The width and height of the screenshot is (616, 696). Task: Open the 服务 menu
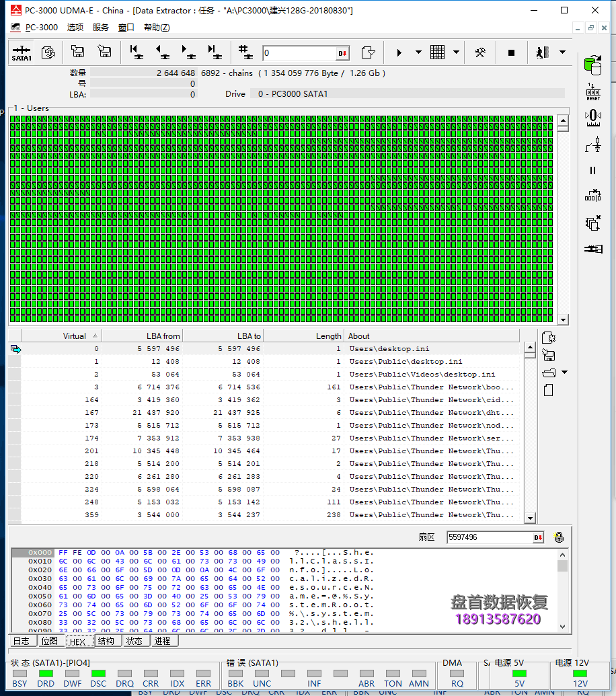(100, 28)
